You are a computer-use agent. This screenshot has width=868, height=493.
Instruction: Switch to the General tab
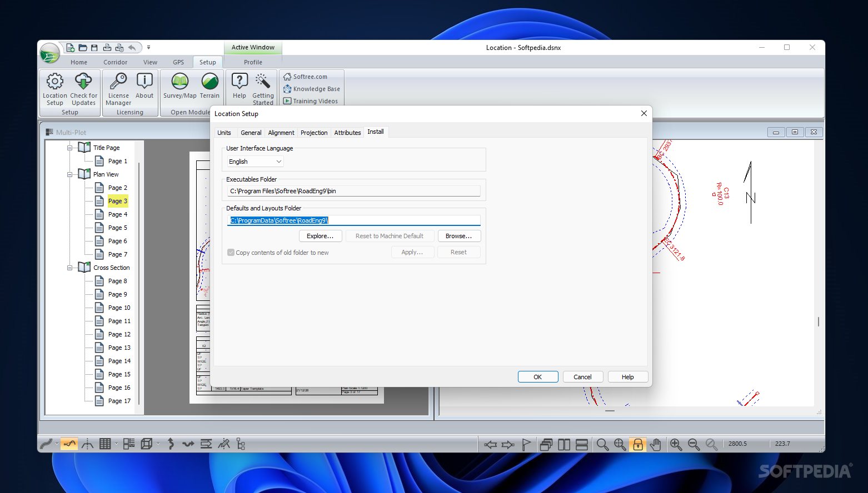point(251,133)
